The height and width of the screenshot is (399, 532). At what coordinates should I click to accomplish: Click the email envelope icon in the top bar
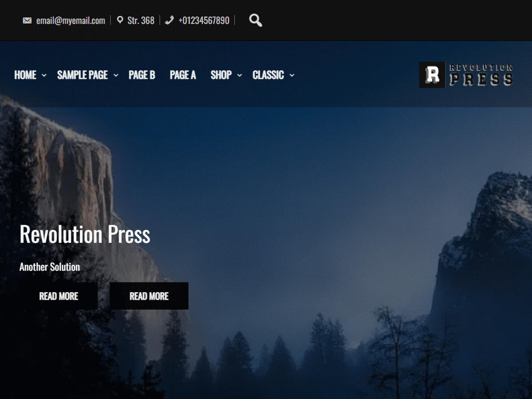(x=27, y=20)
